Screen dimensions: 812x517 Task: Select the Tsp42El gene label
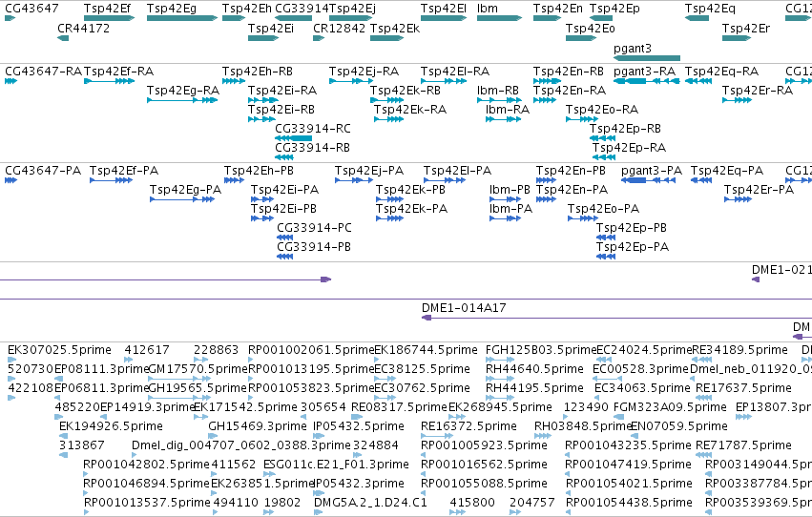(x=444, y=9)
